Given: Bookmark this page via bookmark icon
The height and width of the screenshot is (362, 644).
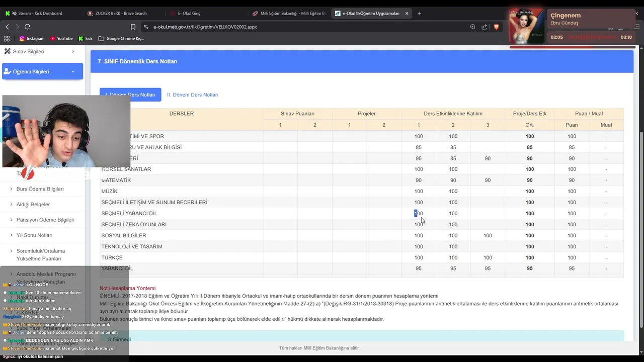Looking at the screenshot, I should (133, 27).
